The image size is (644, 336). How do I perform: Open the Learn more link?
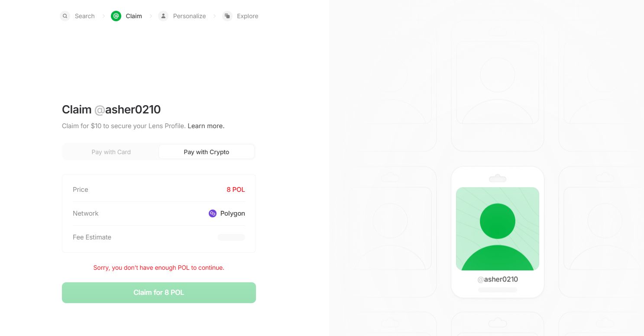coord(206,126)
